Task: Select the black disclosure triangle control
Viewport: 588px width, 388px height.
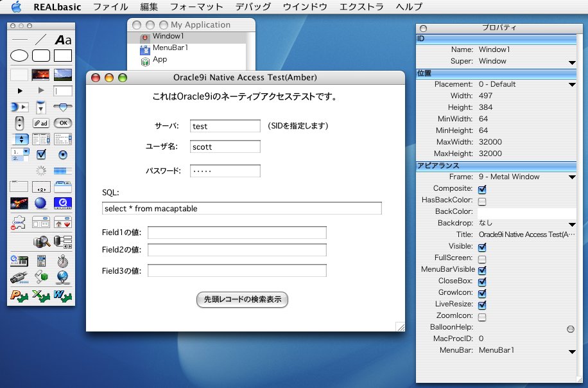Action: click(x=20, y=91)
